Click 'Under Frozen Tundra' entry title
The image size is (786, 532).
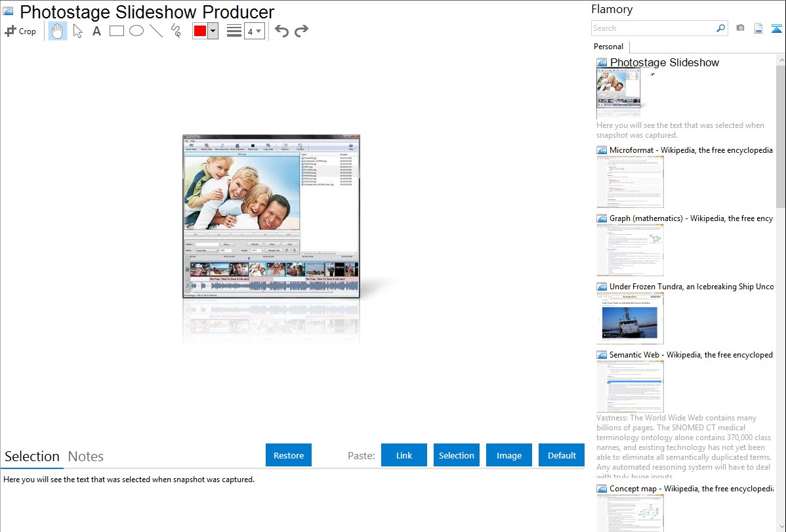692,286
